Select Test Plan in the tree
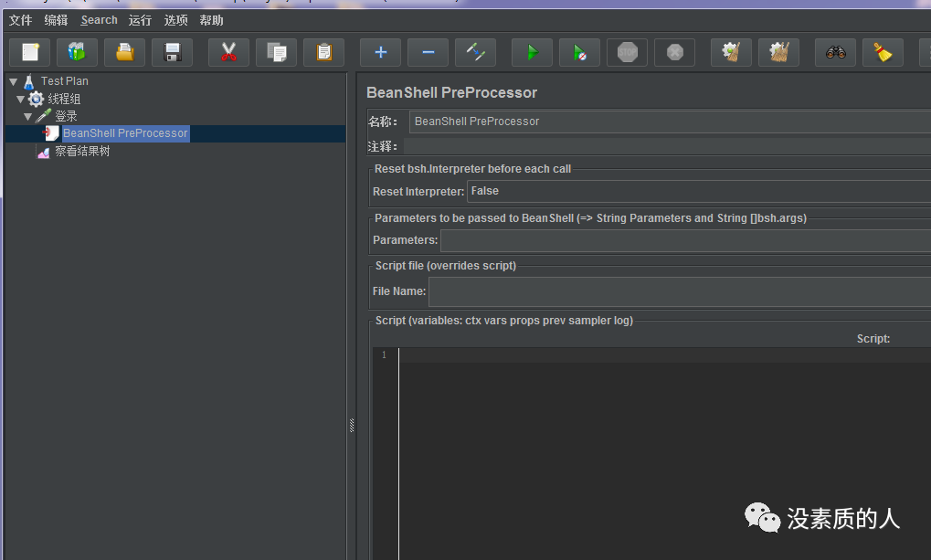 pyautogui.click(x=64, y=81)
